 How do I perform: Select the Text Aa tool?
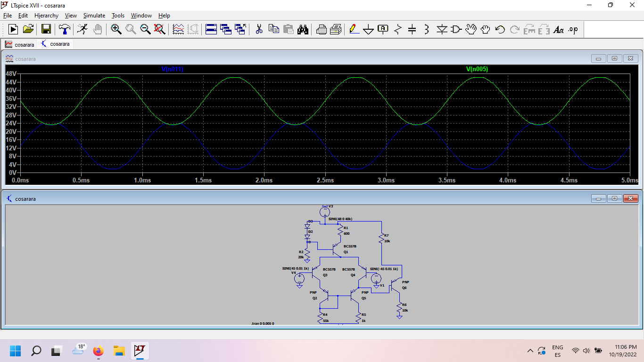(x=559, y=29)
